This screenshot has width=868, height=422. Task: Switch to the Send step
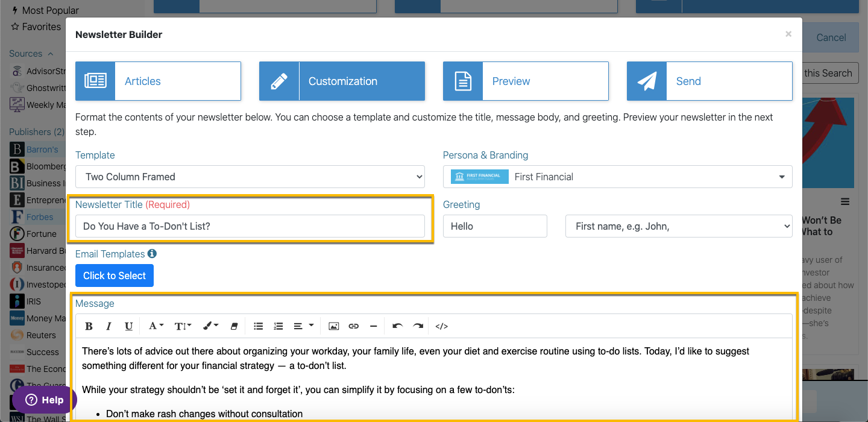[709, 81]
